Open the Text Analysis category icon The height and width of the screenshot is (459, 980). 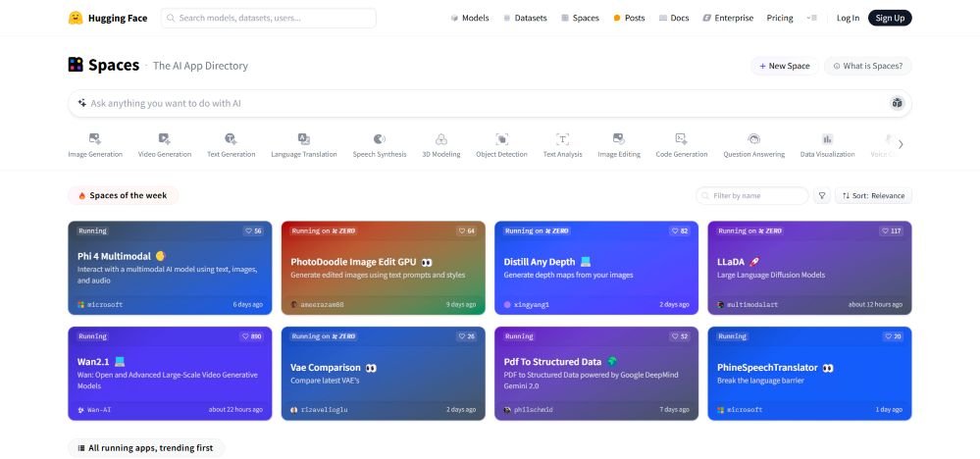pos(562,138)
